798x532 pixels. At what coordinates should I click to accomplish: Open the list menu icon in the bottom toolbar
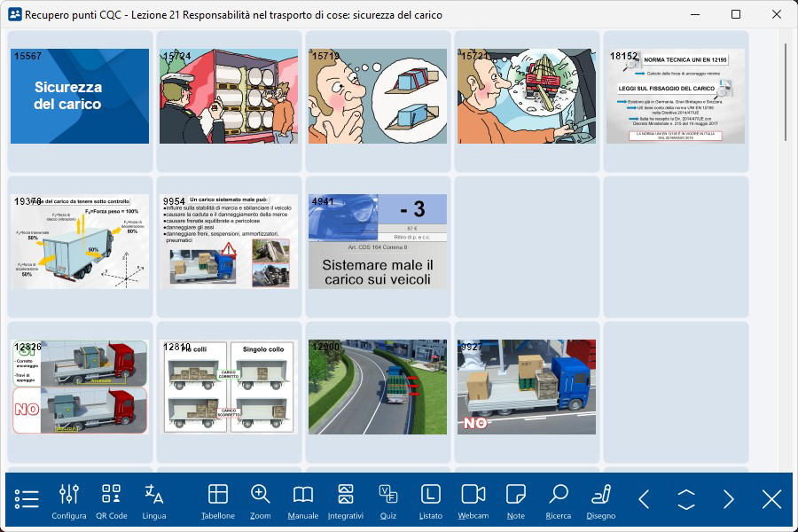pyautogui.click(x=27, y=499)
